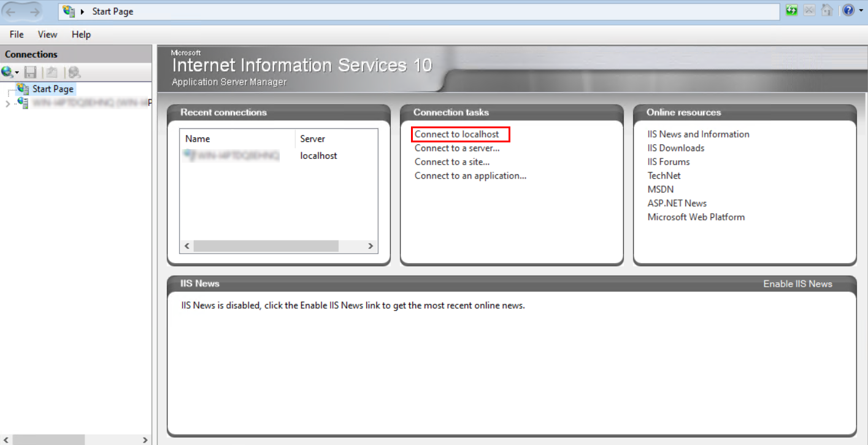The image size is (868, 445).
Task: Click the Create New Connection globe icon
Action: click(7, 72)
